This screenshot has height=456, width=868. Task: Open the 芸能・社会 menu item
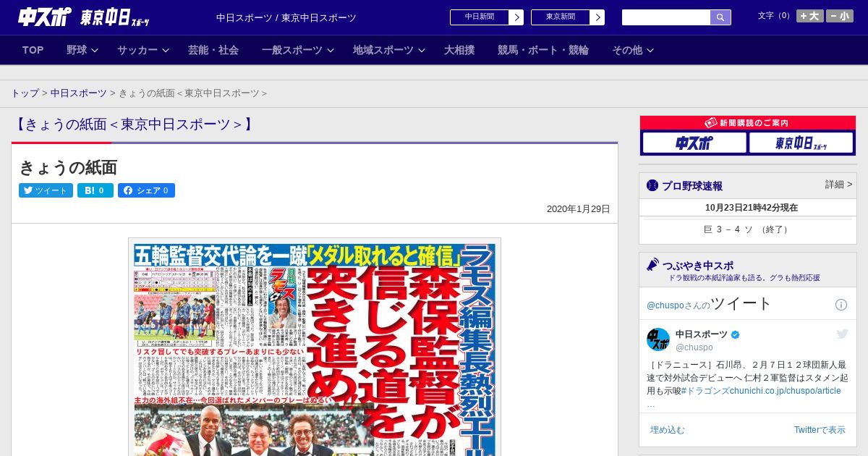pyautogui.click(x=213, y=50)
